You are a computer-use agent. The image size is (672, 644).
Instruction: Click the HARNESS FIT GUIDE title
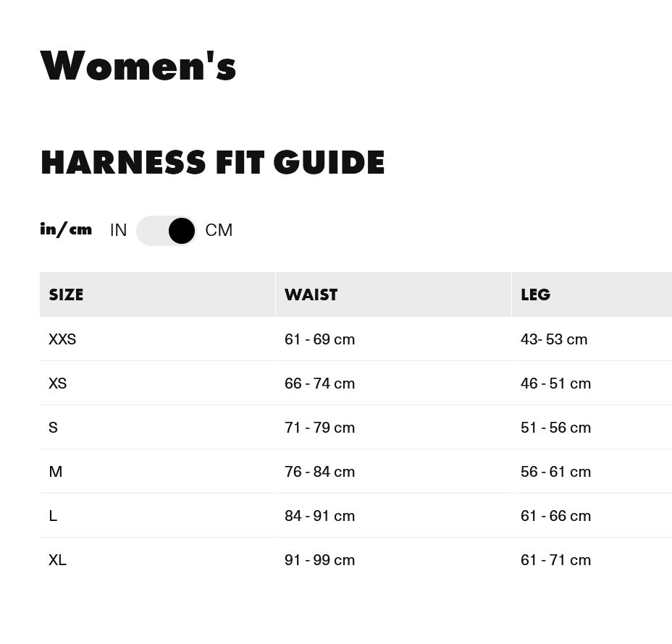212,162
